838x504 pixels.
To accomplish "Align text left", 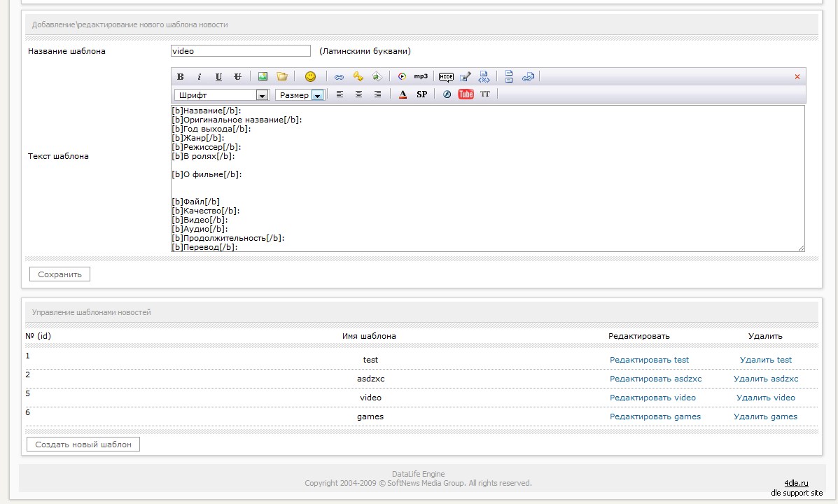I will [340, 94].
